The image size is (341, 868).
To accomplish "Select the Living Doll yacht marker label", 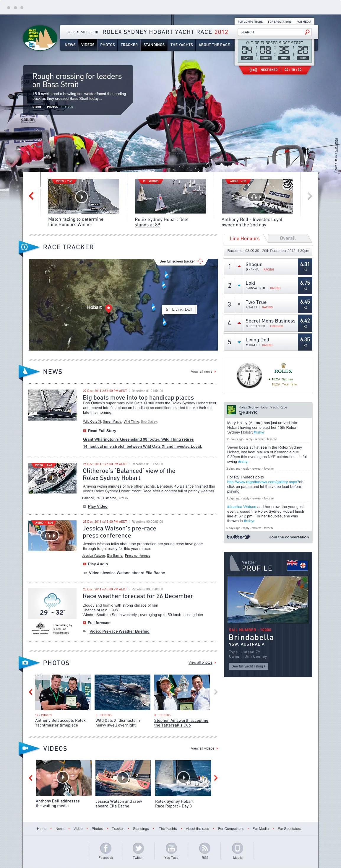I will [x=179, y=309].
